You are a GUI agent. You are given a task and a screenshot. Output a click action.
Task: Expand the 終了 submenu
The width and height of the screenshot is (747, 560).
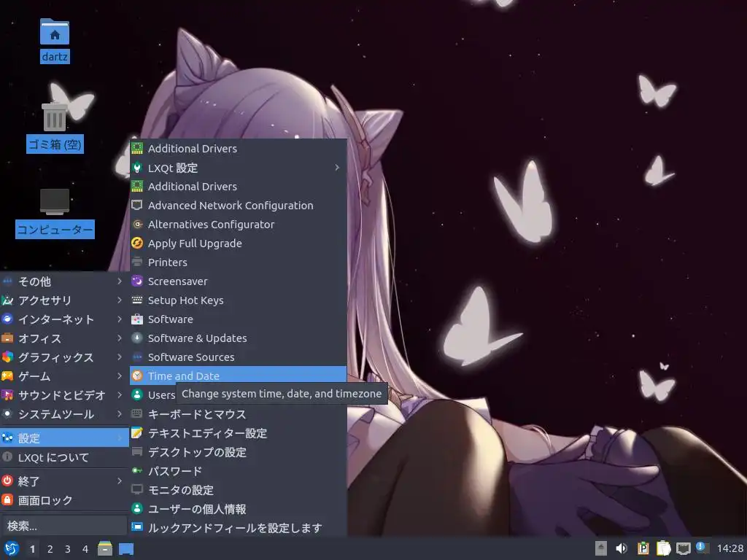[x=64, y=481]
